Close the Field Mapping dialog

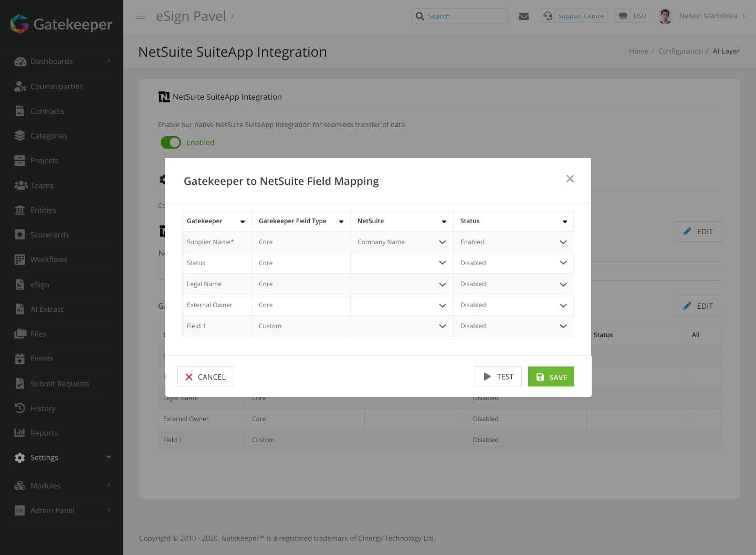(x=570, y=179)
